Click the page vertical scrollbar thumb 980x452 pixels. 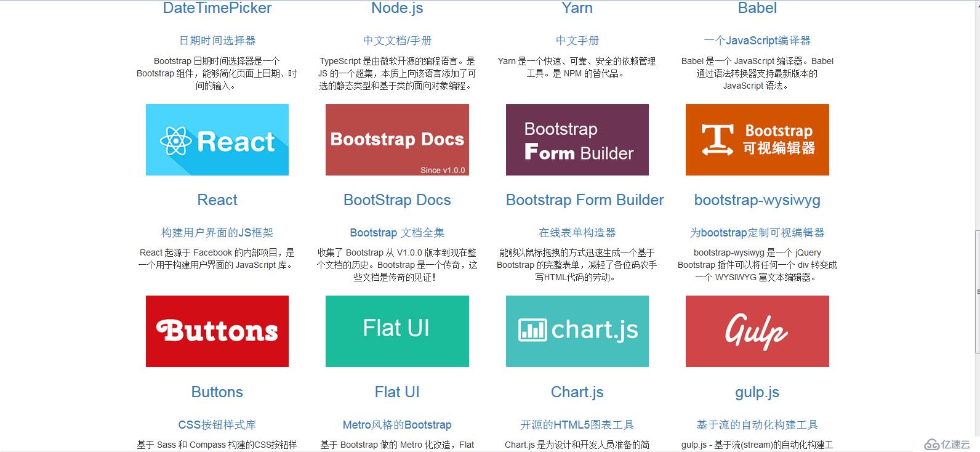point(977,291)
